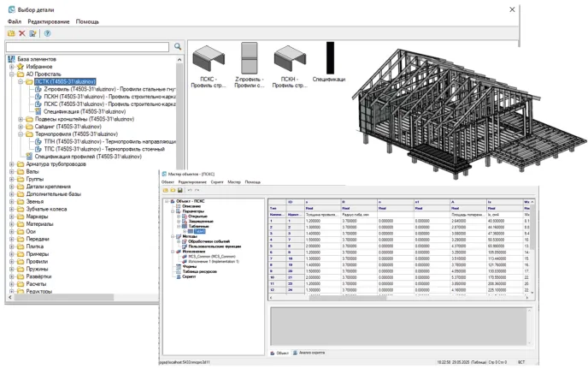Click table cell 2.000000 in row 5
588x368 pixels.
coord(321,246)
